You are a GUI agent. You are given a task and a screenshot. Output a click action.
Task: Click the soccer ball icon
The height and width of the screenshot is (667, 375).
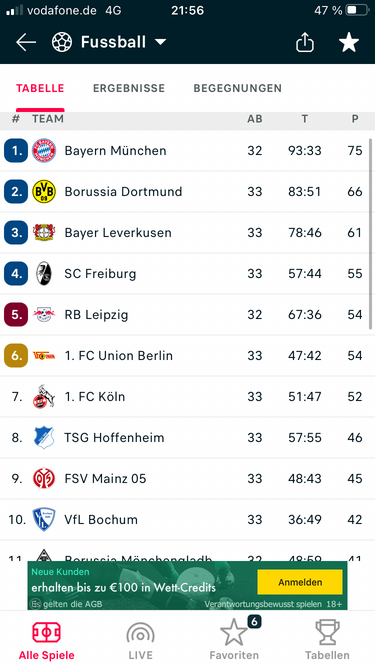pyautogui.click(x=62, y=43)
